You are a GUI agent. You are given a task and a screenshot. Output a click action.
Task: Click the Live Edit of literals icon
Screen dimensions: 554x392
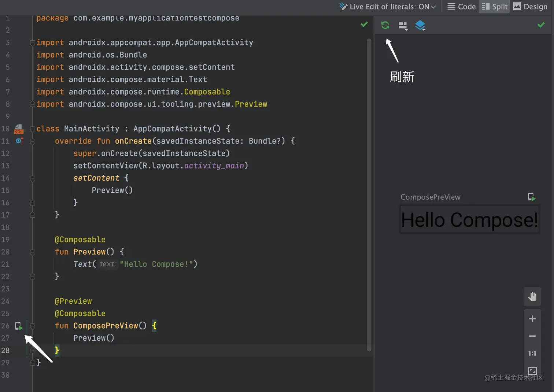click(x=343, y=7)
